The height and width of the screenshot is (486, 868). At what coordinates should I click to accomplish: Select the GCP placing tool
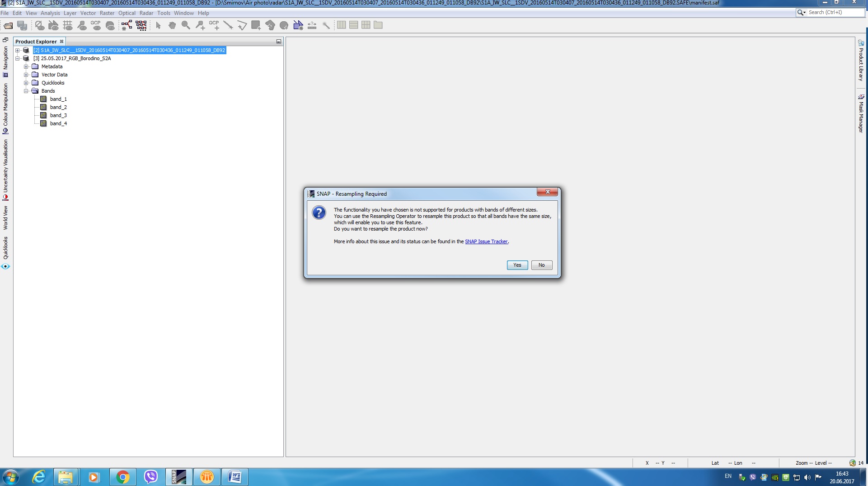point(214,25)
